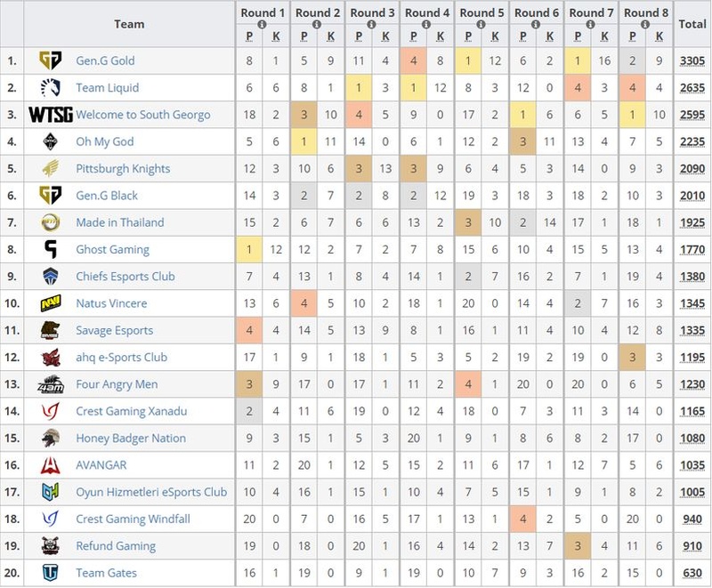Open the Pittsburgh Knights team link

pos(123,169)
